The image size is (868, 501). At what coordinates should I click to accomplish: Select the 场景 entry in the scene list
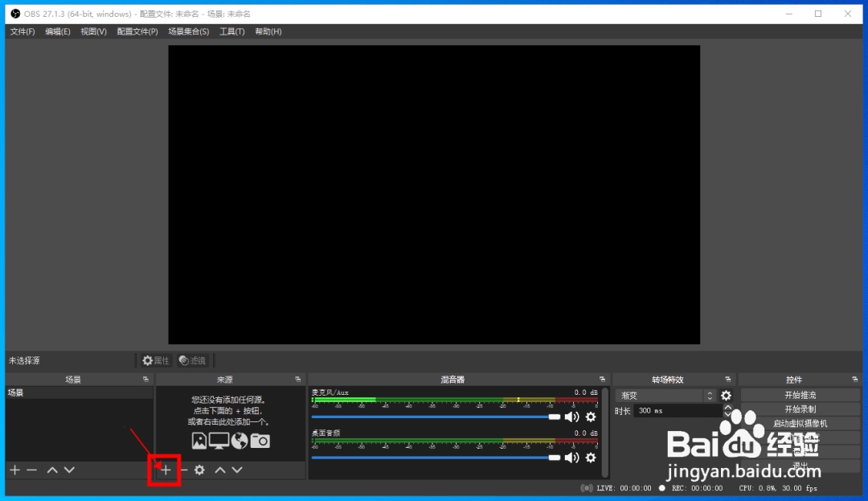point(79,392)
